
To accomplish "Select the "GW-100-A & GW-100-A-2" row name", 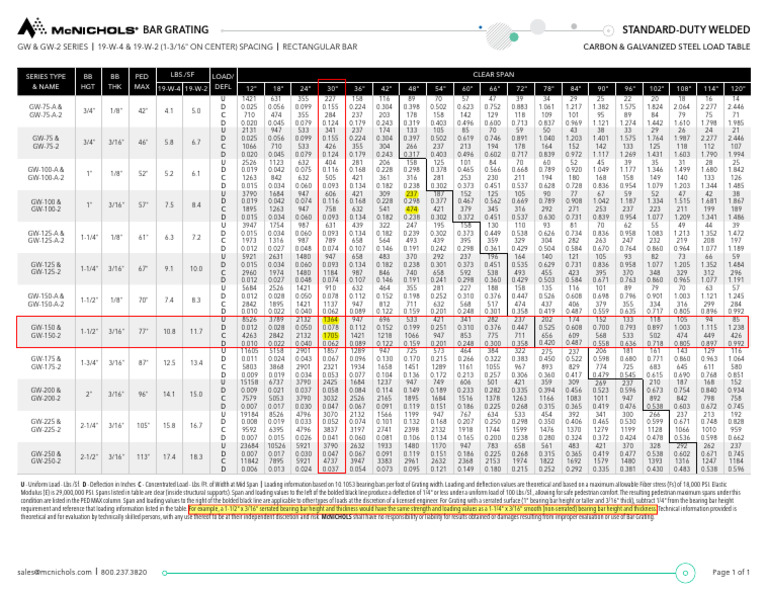I will pos(46,174).
